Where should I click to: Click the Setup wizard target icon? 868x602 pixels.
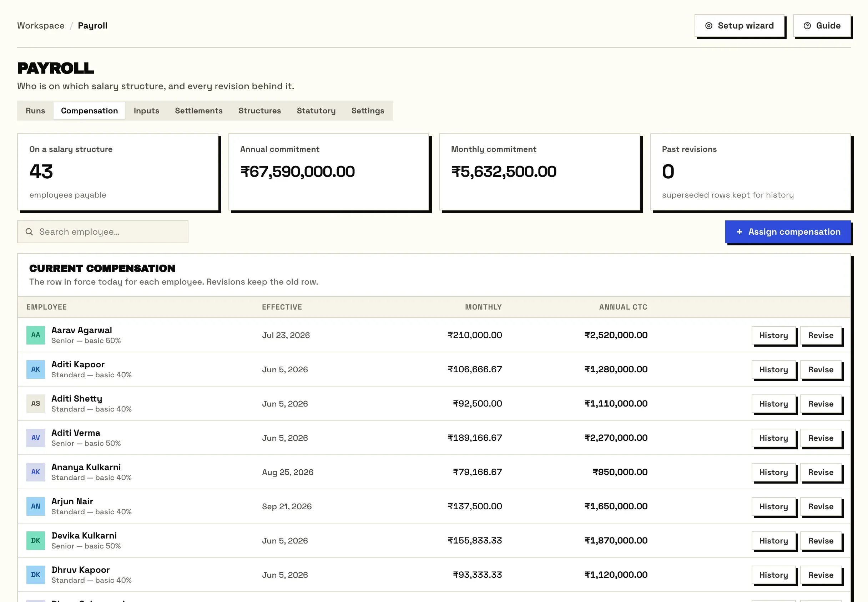709,26
